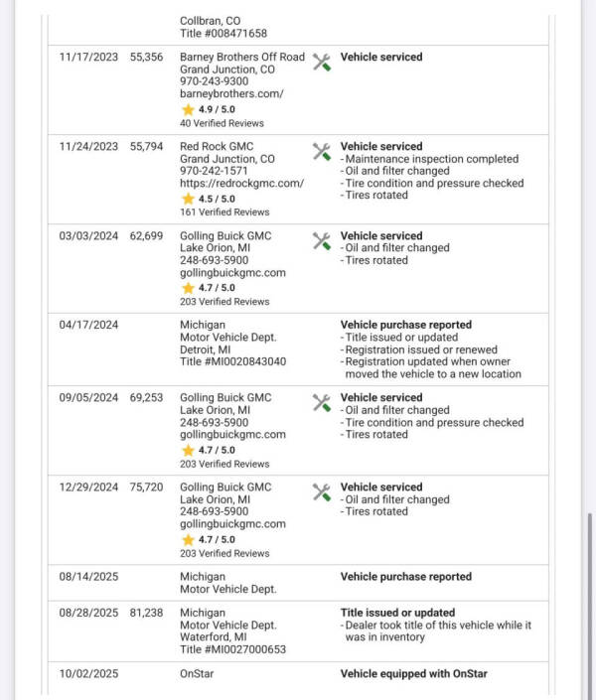The height and width of the screenshot is (700, 596).
Task: View 40 Verified Reviews for Barney Brothers
Action: [x=222, y=124]
